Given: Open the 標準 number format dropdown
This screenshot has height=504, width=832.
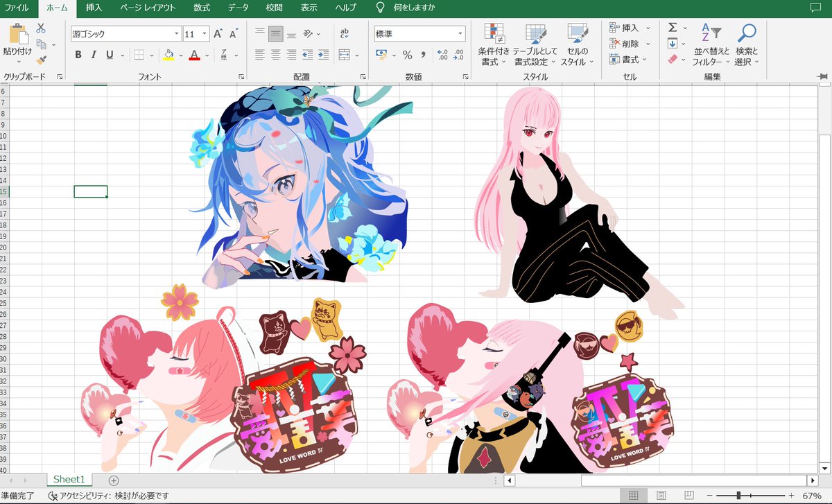Looking at the screenshot, I should click(460, 33).
